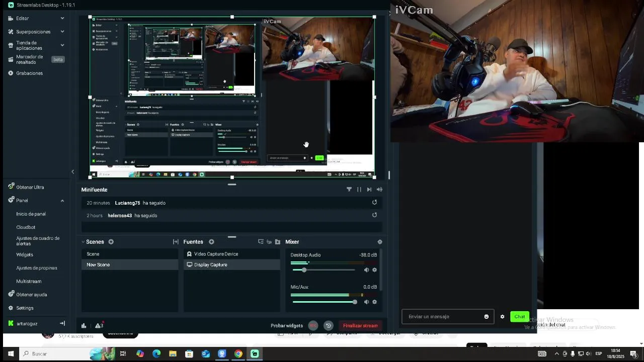Screen dimensions: 644x362
Task: Click the divider handle above Minifuente
Action: click(x=232, y=185)
